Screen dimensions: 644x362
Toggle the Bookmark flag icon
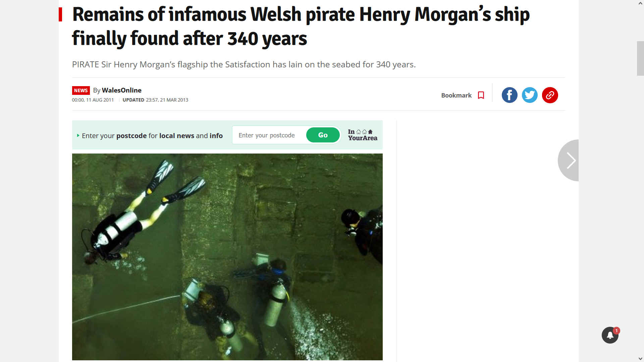pyautogui.click(x=481, y=95)
